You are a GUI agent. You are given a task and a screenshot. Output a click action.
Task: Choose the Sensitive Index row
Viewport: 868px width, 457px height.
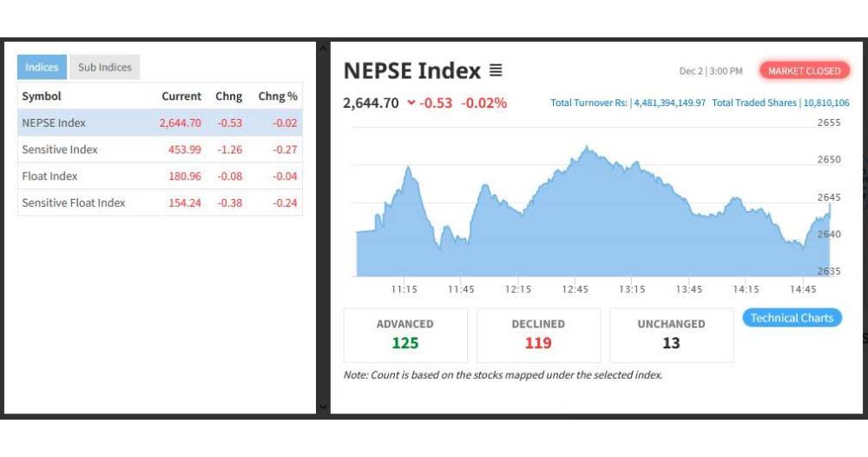[160, 149]
